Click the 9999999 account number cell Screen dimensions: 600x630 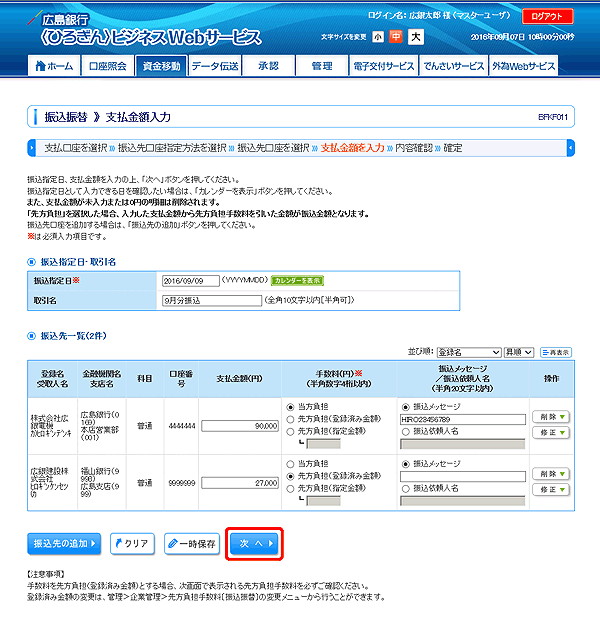pyautogui.click(x=182, y=483)
